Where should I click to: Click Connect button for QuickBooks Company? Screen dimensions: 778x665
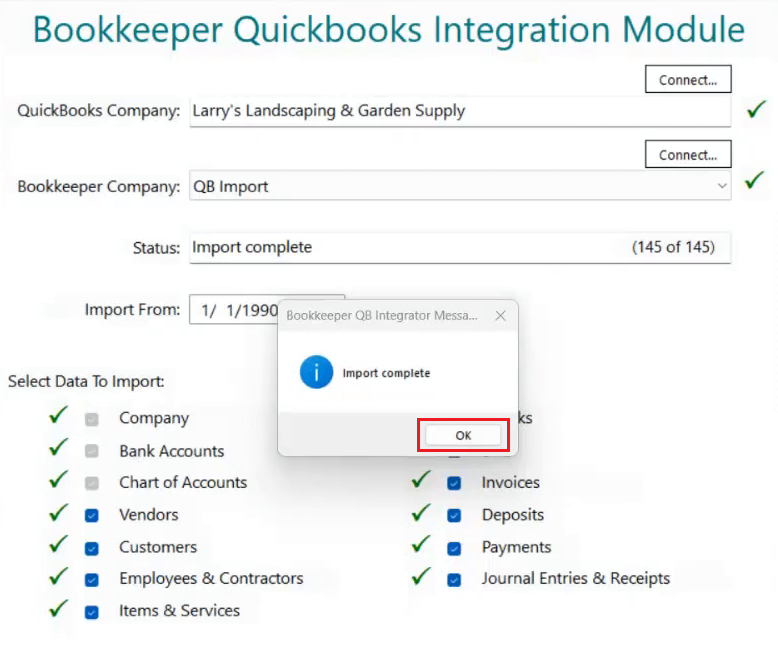click(x=688, y=79)
